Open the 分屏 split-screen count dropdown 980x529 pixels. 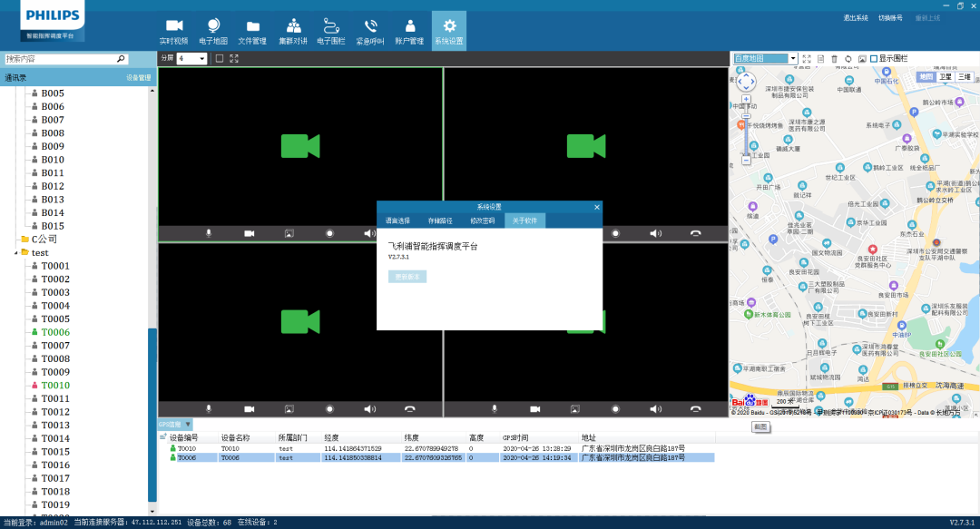pyautogui.click(x=201, y=59)
